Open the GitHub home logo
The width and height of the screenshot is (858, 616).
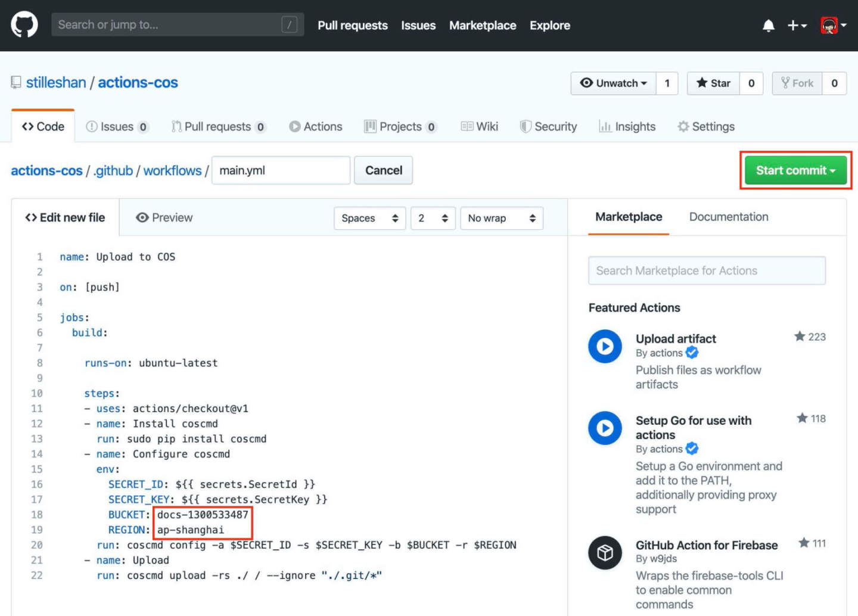pyautogui.click(x=24, y=25)
